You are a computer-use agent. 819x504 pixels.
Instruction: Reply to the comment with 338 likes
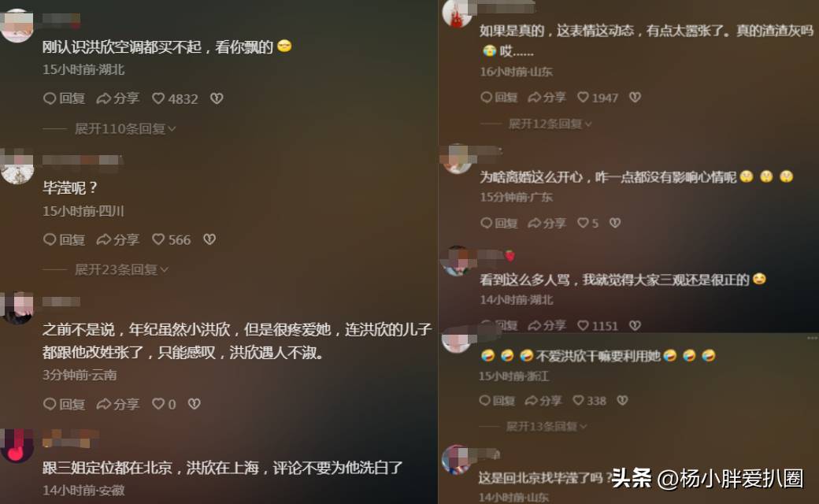pos(497,401)
